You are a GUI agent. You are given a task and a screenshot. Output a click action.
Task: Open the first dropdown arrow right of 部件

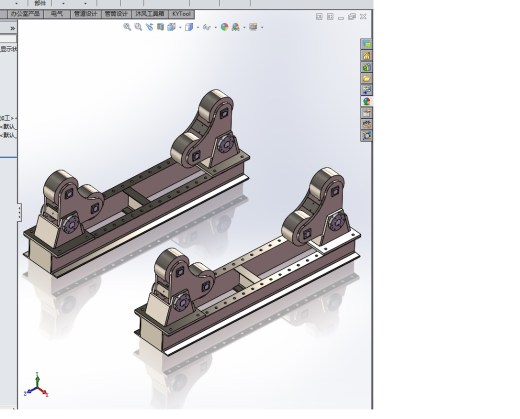pos(64,3)
